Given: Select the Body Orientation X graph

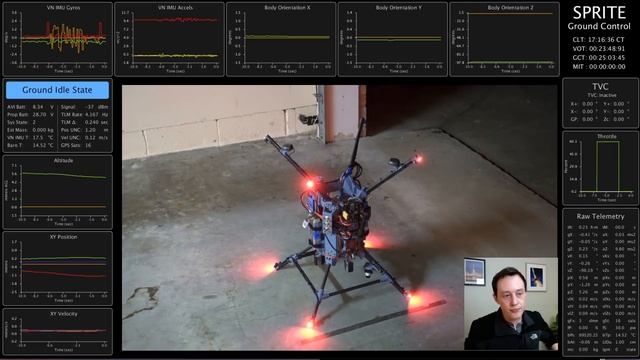Looking at the screenshot, I should [281, 39].
